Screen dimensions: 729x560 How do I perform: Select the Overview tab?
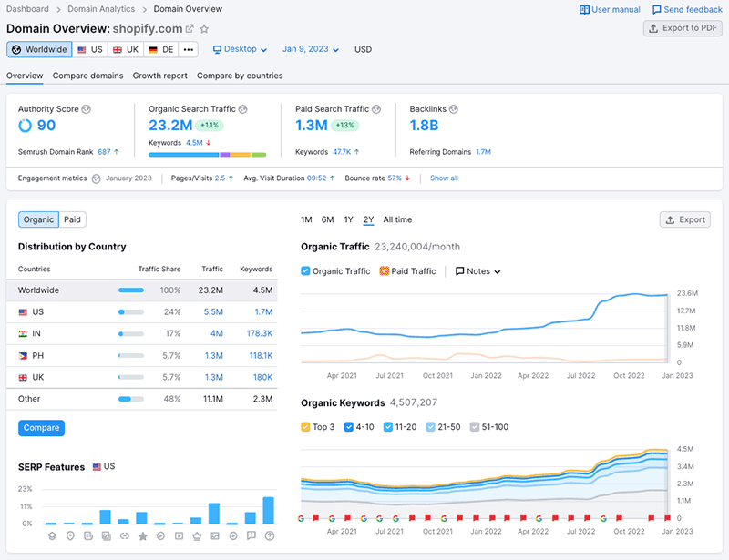click(x=25, y=76)
